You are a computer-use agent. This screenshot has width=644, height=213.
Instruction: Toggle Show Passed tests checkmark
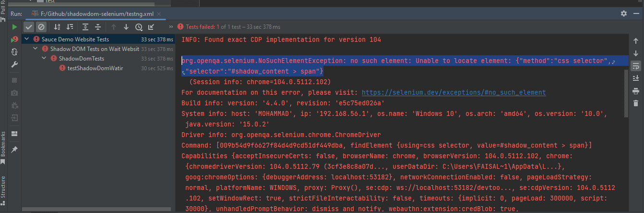tap(29, 27)
